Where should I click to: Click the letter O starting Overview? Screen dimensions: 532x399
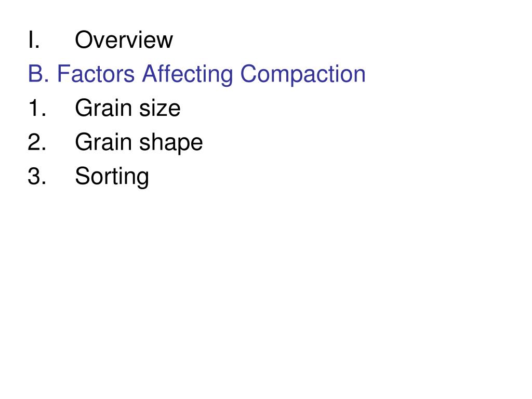[x=84, y=40]
